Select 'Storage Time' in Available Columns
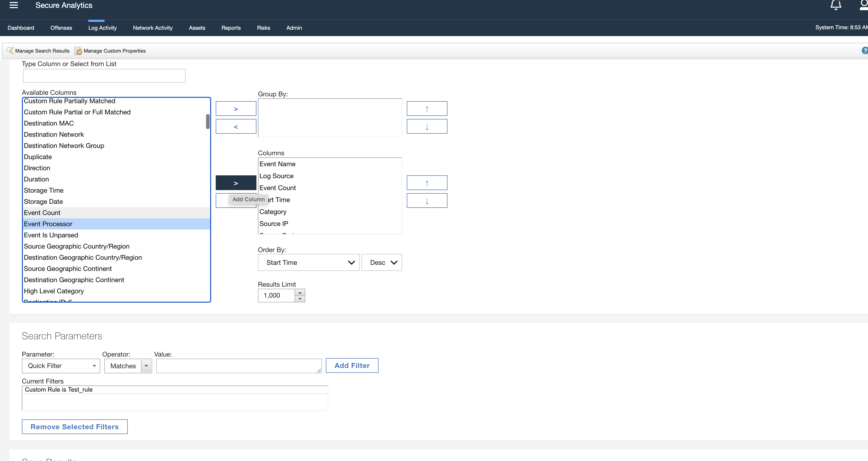Image resolution: width=868 pixels, height=461 pixels. 117,190
